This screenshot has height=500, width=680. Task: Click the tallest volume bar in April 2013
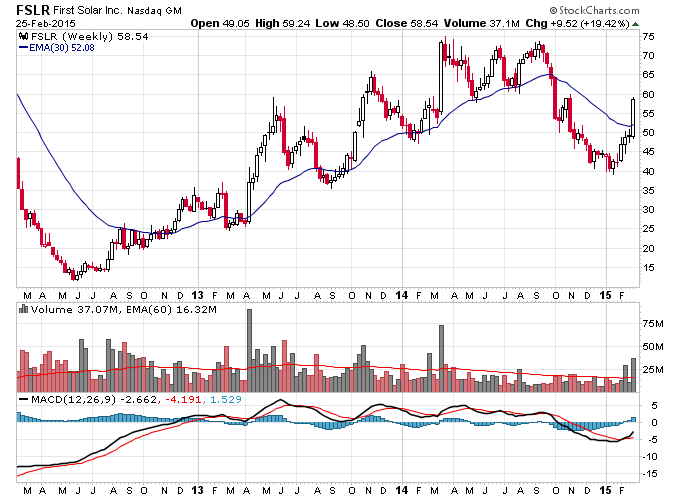[x=249, y=350]
